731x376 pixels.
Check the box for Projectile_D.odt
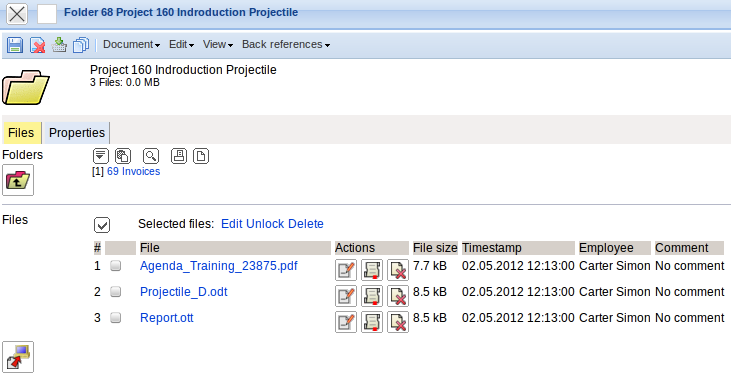115,292
